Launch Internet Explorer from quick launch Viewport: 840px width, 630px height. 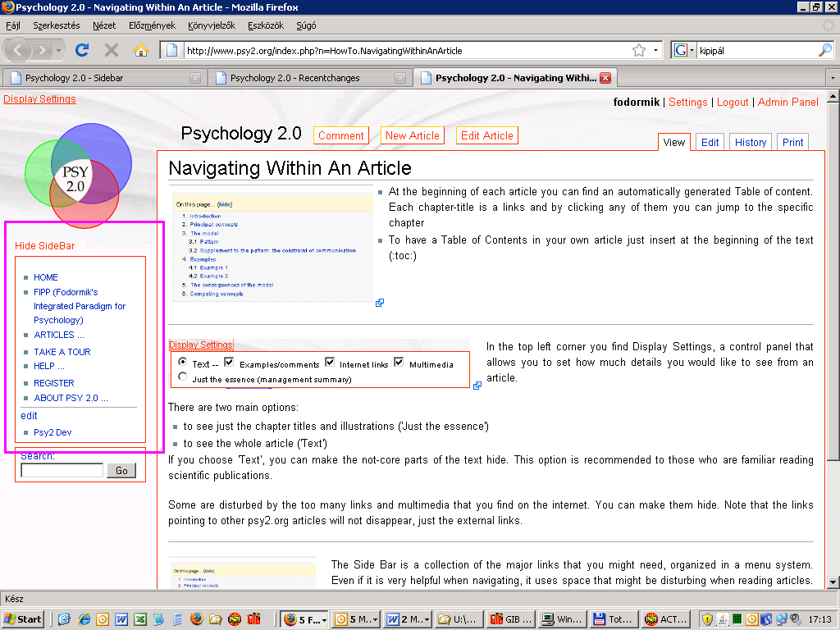pyautogui.click(x=84, y=619)
